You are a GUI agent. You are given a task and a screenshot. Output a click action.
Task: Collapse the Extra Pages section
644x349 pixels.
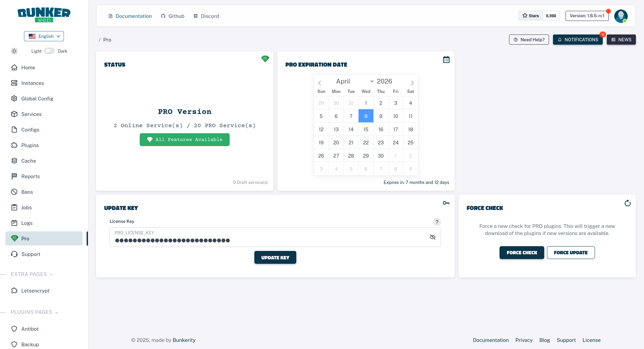(32, 274)
